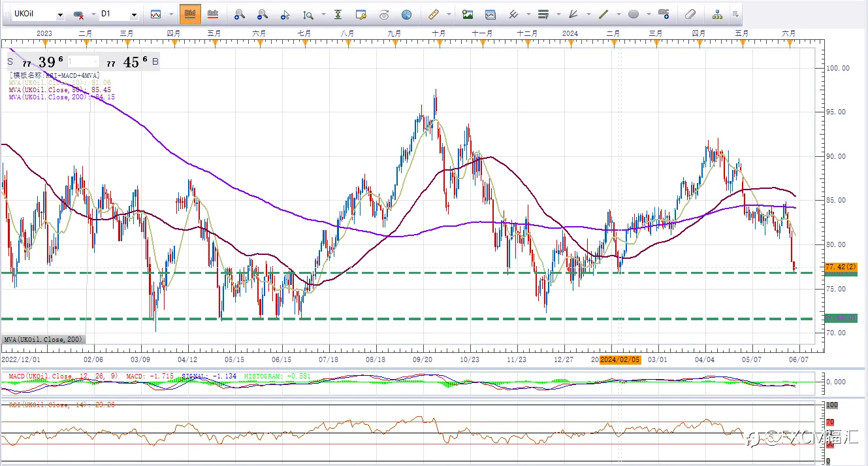Open the chart template window icon
The height and width of the screenshot is (466, 868).
click(x=490, y=14)
